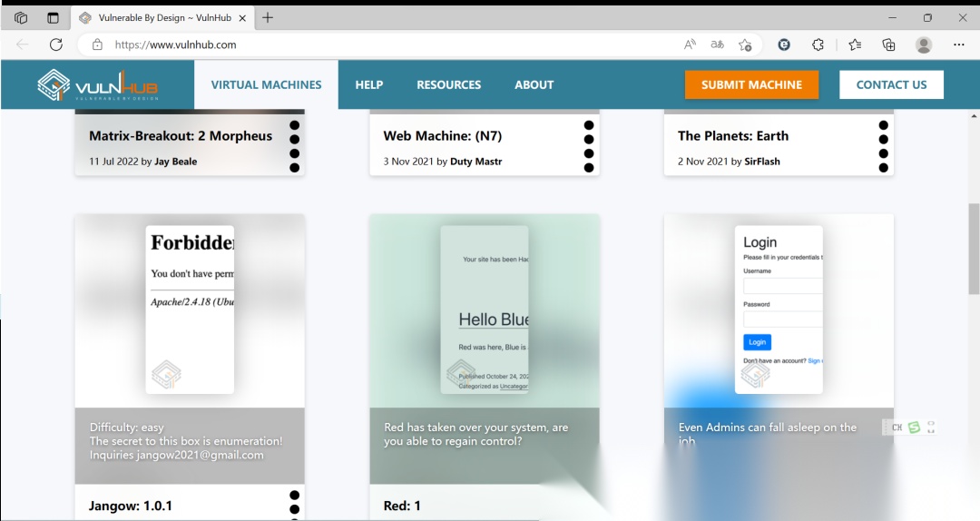Image resolution: width=980 pixels, height=521 pixels.
Task: Click the profile avatar icon
Action: point(924,44)
